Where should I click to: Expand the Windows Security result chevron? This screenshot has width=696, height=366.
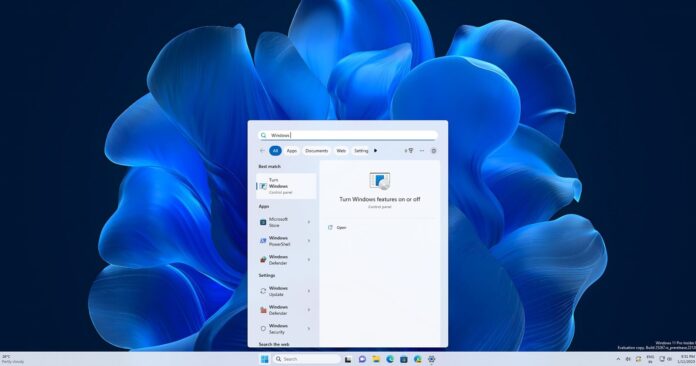point(309,329)
